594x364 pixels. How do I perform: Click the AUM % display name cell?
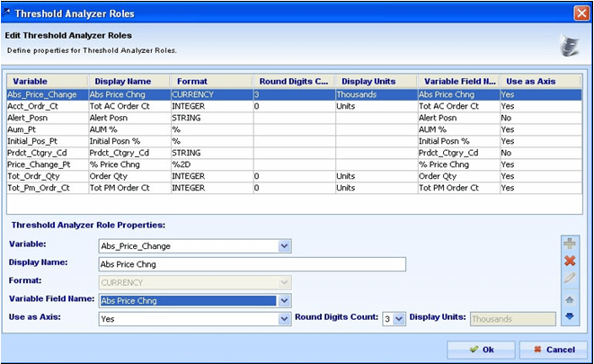(x=129, y=129)
